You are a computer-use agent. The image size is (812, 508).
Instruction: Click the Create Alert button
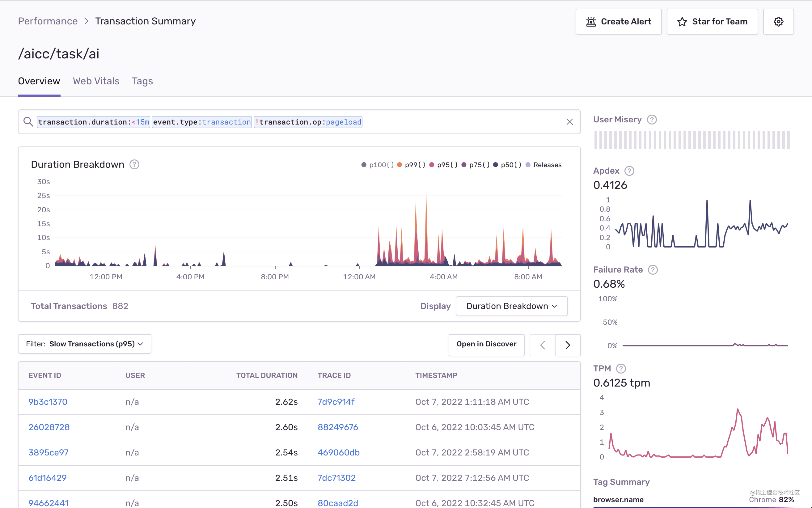click(618, 22)
